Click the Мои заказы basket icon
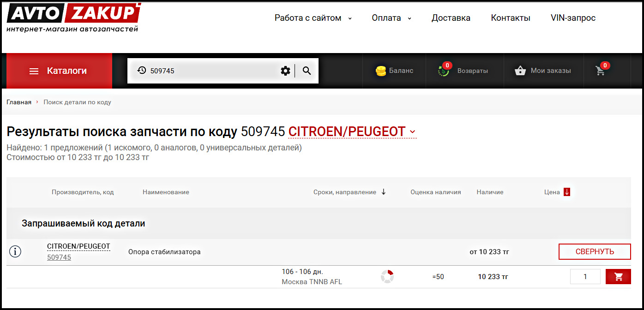This screenshot has width=644, height=310. click(520, 71)
